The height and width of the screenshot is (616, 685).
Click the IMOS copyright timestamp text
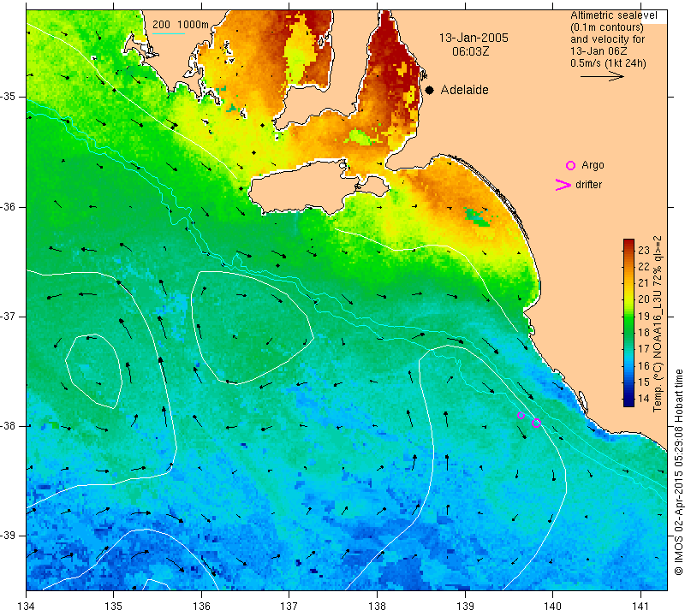point(678,472)
